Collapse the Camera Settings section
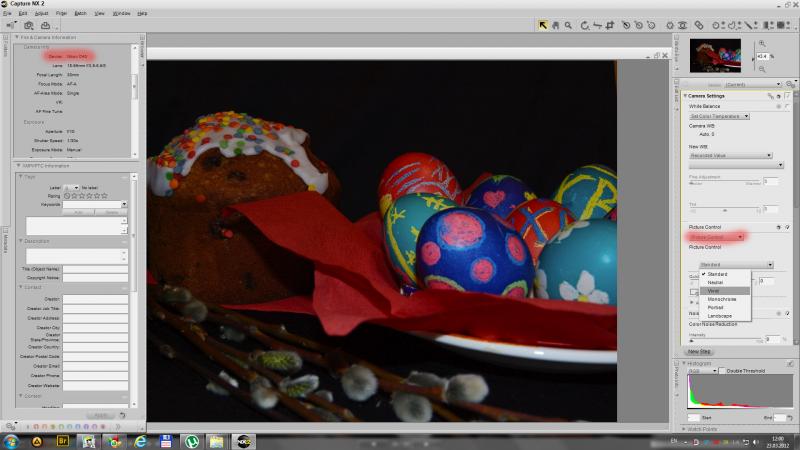 [x=685, y=96]
